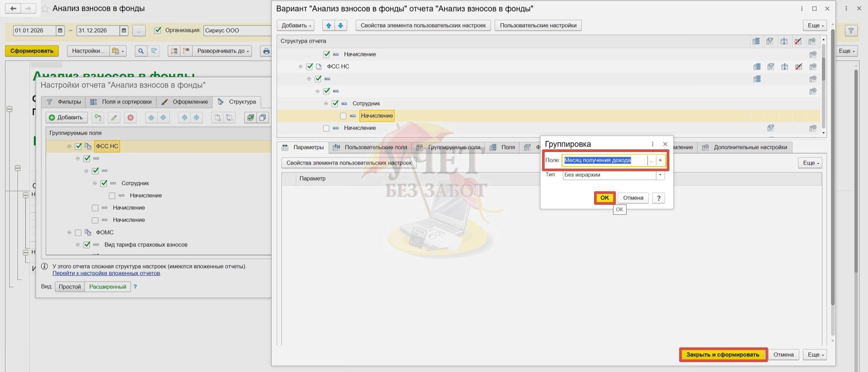Screen dimensions: 868x372
Task: Click the magnifier search icon in report toolbar
Action: point(141,51)
